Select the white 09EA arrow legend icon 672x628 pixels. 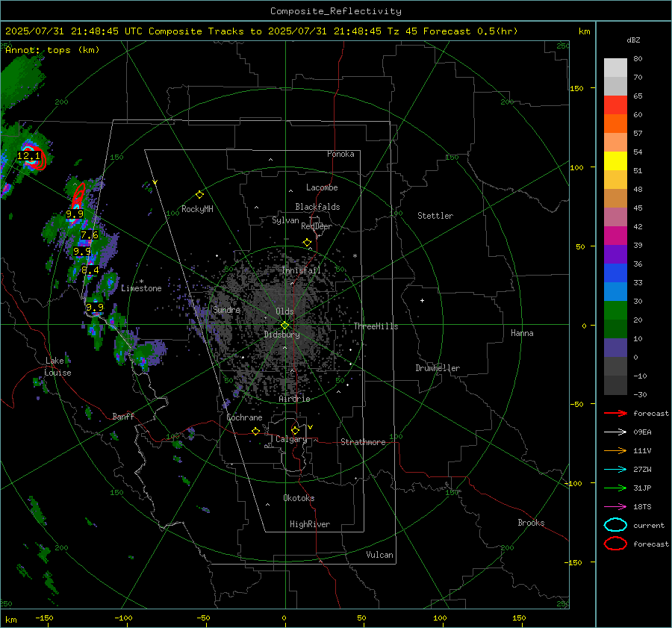coord(615,432)
